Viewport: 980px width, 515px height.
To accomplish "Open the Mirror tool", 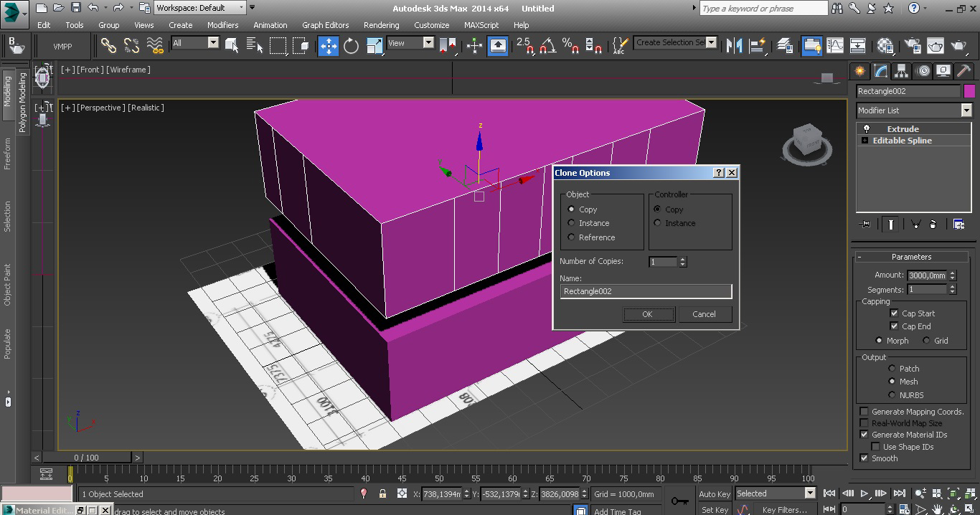I will [x=734, y=46].
